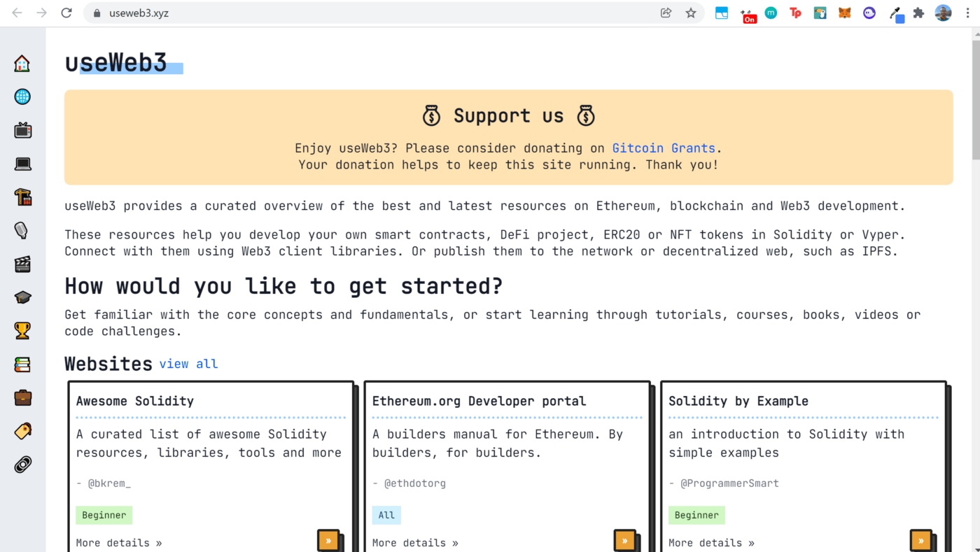Viewport: 980px width, 552px height.
Task: Click orange arrow button on Ethereum.org card
Action: tap(625, 540)
